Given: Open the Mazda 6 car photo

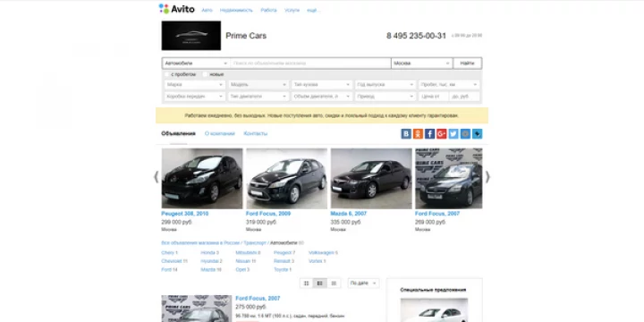Looking at the screenshot, I should (x=371, y=179).
